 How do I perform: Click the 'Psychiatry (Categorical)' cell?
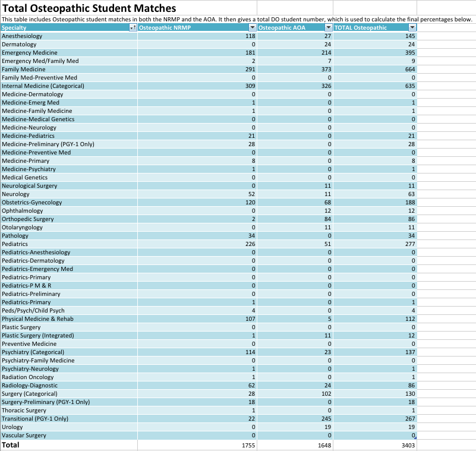tap(69, 352)
